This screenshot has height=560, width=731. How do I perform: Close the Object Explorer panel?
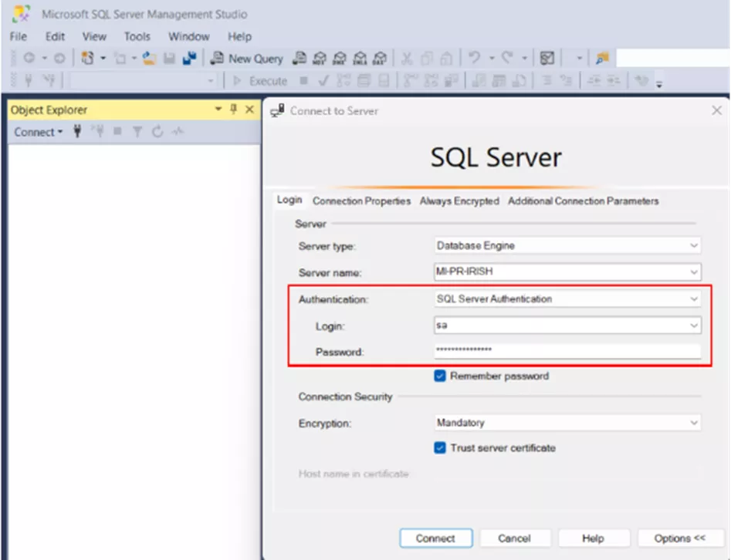[x=250, y=110]
